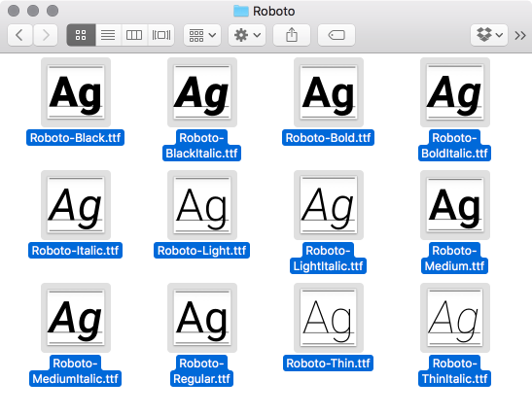
Task: Click the Roboto-Regular.ttf file name
Action: click(x=201, y=371)
